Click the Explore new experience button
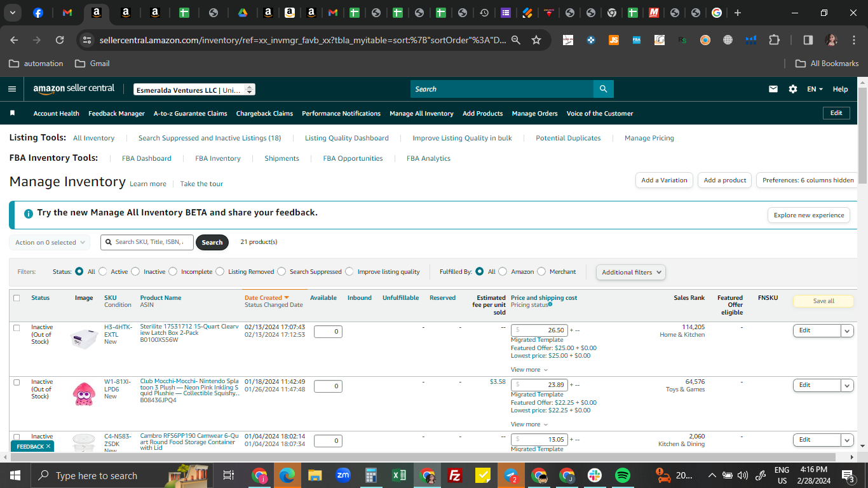This screenshot has width=868, height=488. [x=809, y=215]
